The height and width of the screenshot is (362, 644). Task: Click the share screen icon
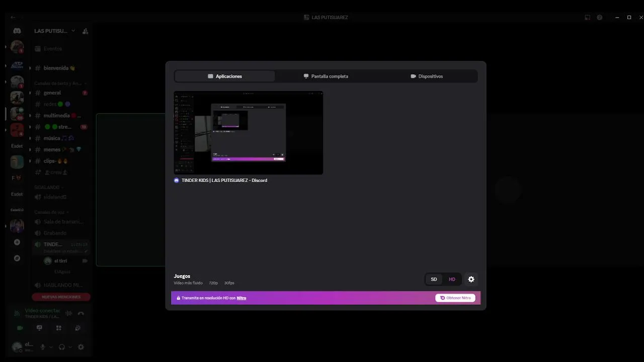[39, 328]
